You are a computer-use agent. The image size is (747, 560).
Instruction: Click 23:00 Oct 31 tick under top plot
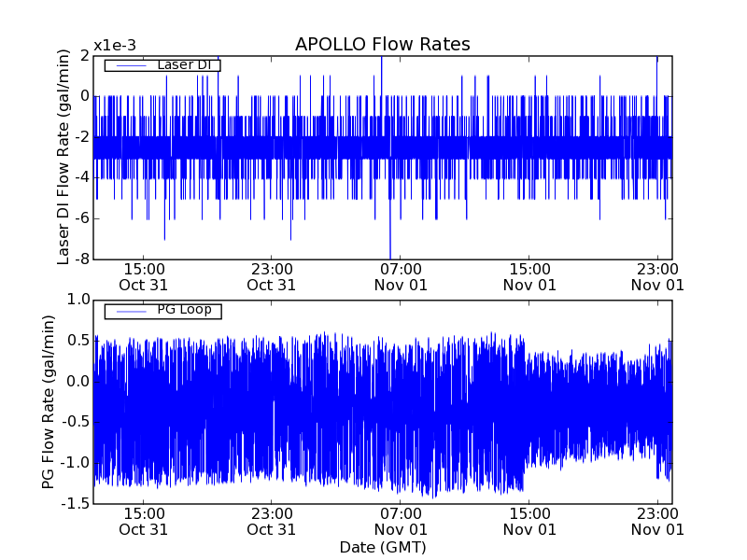pos(272,276)
